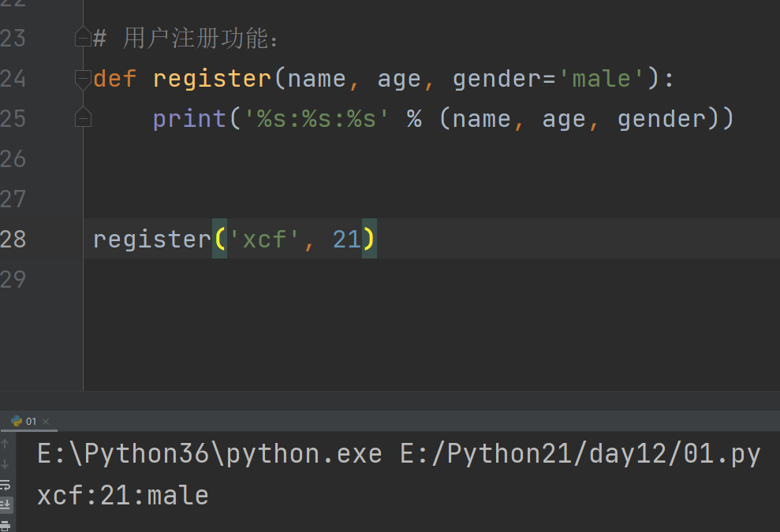
Task: Click the fold end marker on line 25
Action: click(x=83, y=117)
